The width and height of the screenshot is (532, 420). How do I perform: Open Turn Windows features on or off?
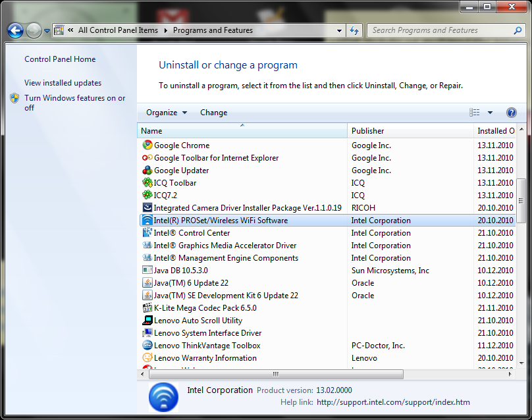74,103
